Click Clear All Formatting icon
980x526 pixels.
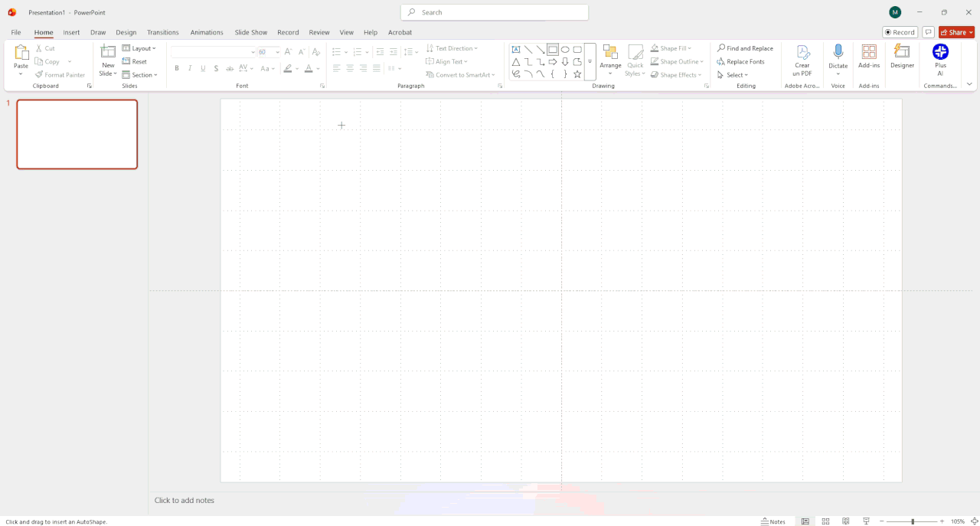tap(316, 52)
